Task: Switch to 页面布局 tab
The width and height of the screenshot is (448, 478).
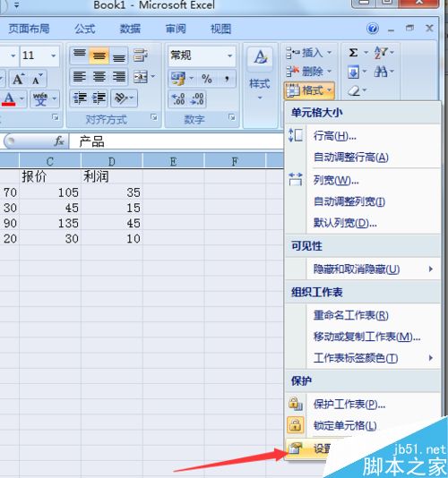Action: coord(29,29)
